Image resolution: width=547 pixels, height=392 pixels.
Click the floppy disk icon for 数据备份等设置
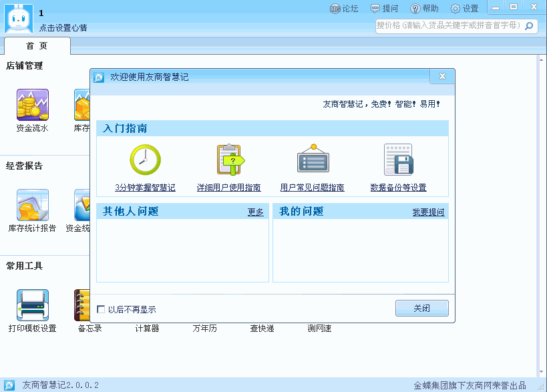click(x=398, y=160)
